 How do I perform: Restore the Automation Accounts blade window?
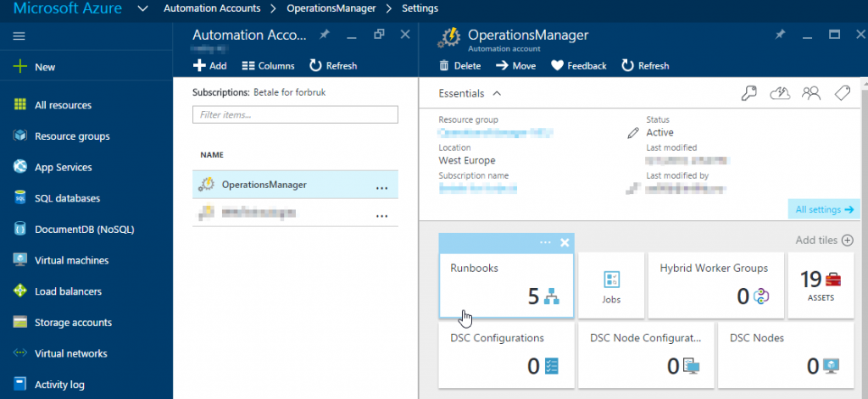tap(379, 35)
